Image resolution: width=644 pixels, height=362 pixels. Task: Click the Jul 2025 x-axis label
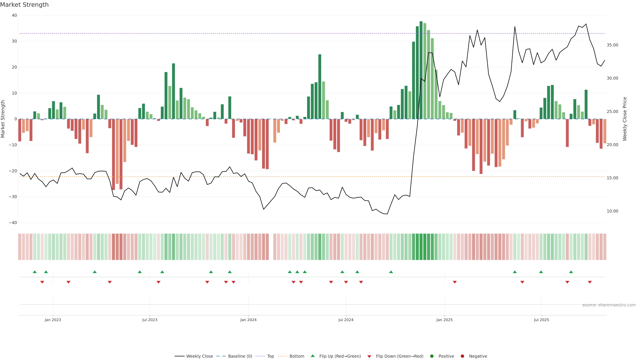pyautogui.click(x=541, y=320)
